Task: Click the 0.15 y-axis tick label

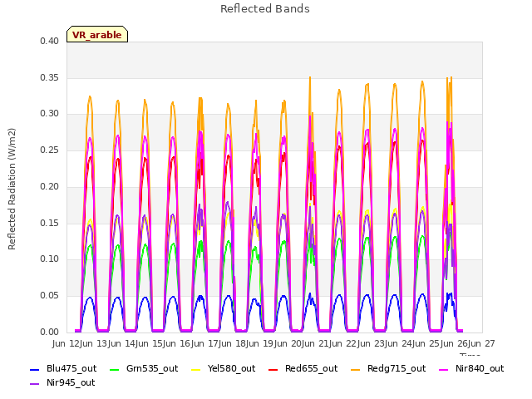Action: 49,223
